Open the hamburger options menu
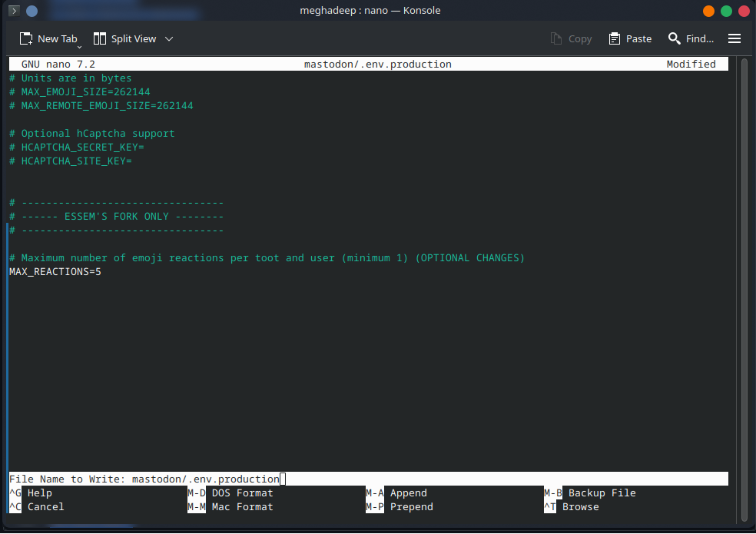 point(734,38)
